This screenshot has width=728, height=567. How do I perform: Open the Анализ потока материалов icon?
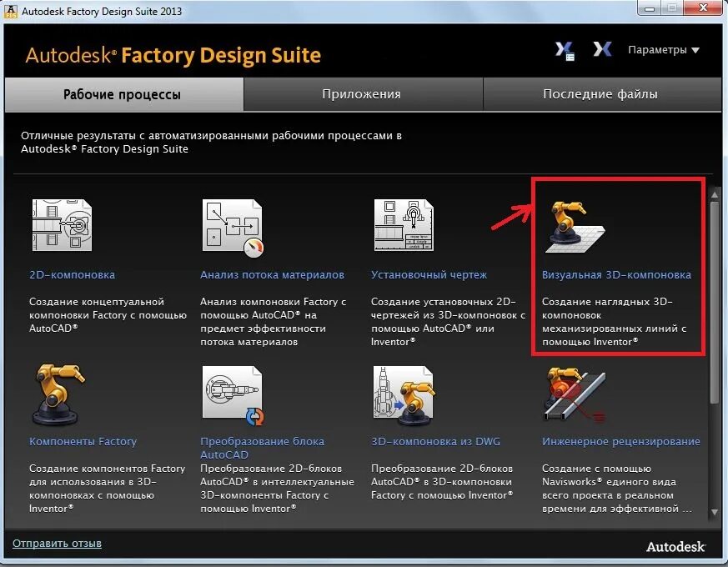pyautogui.click(x=233, y=228)
